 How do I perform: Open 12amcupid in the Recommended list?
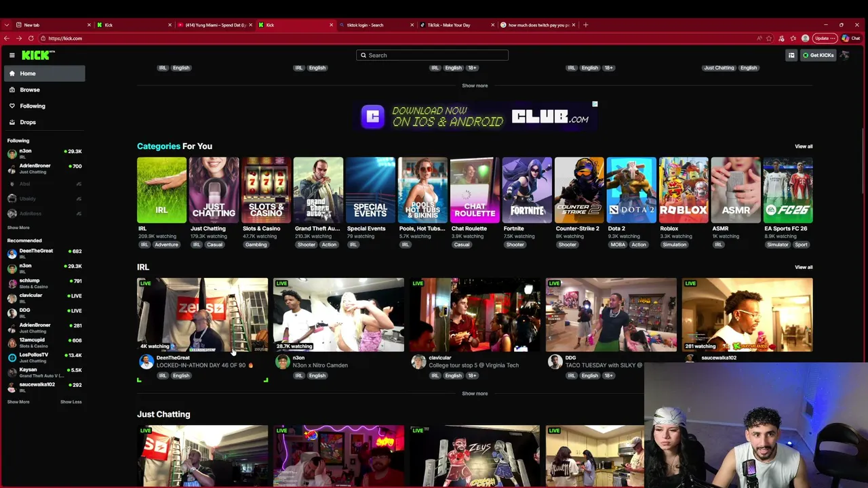pos(44,342)
